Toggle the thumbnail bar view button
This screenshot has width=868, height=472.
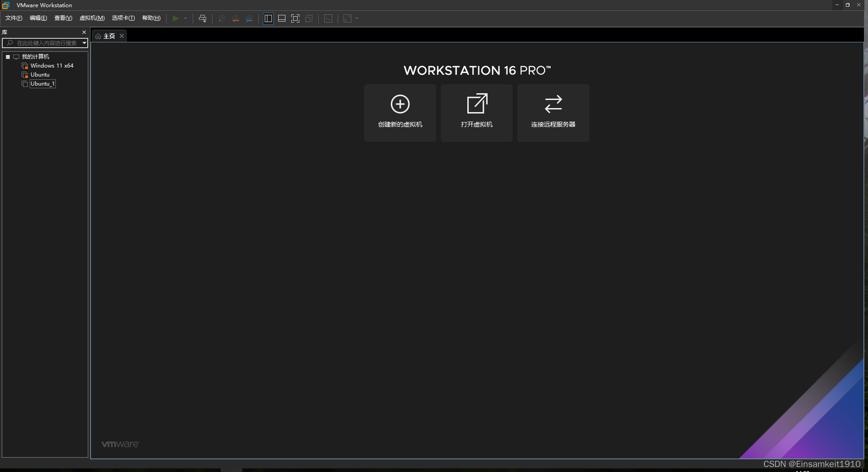(282, 18)
